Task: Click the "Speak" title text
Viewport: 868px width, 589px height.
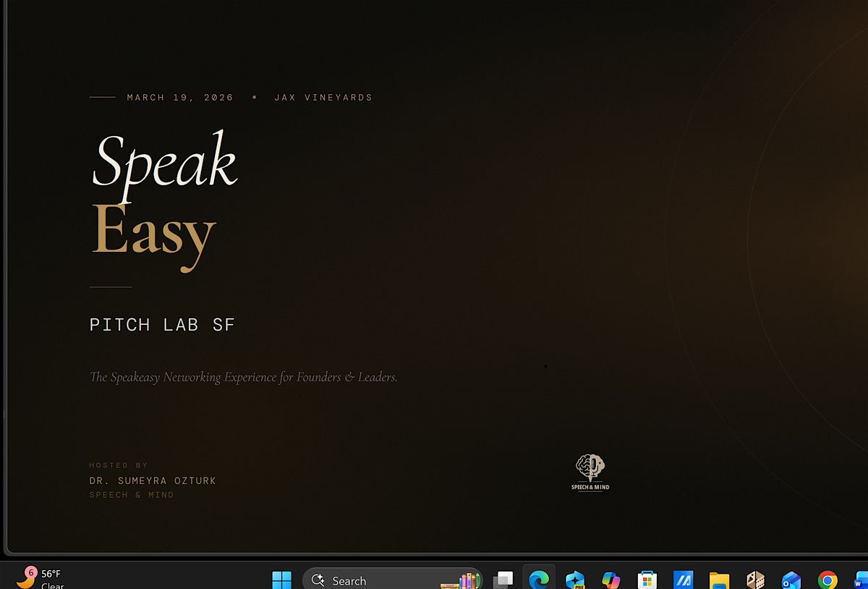Action: [x=165, y=162]
